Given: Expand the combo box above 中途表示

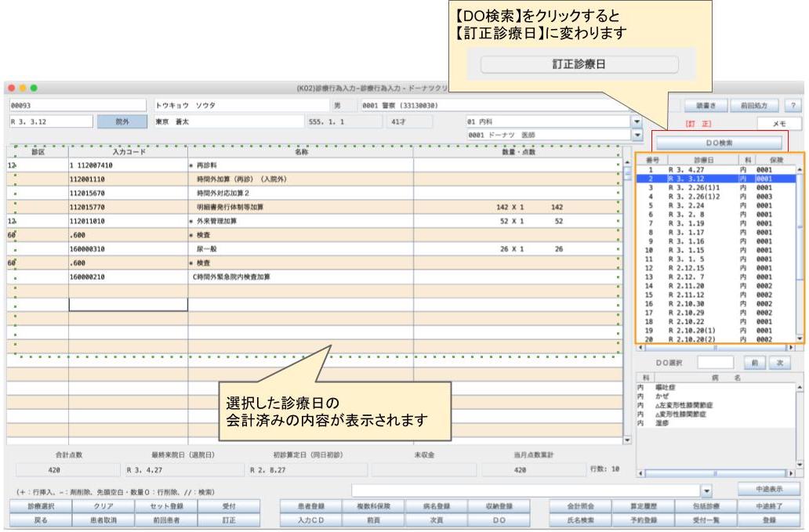Looking at the screenshot, I should click(709, 491).
